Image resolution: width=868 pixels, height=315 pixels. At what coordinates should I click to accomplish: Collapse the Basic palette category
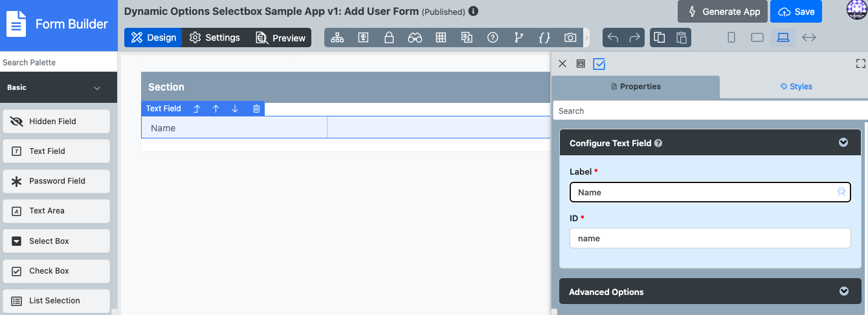(97, 88)
